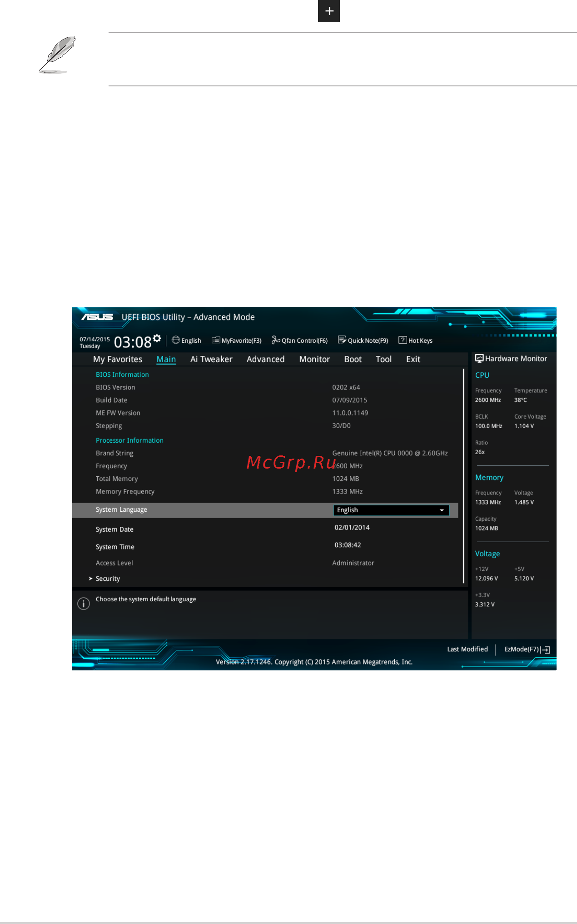Switch to the Tool tab
This screenshot has height=924, width=577.
click(383, 359)
